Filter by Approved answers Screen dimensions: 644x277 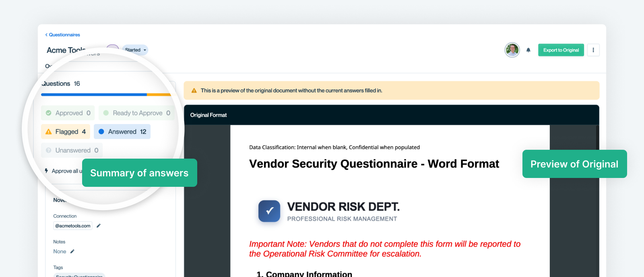pyautogui.click(x=68, y=113)
